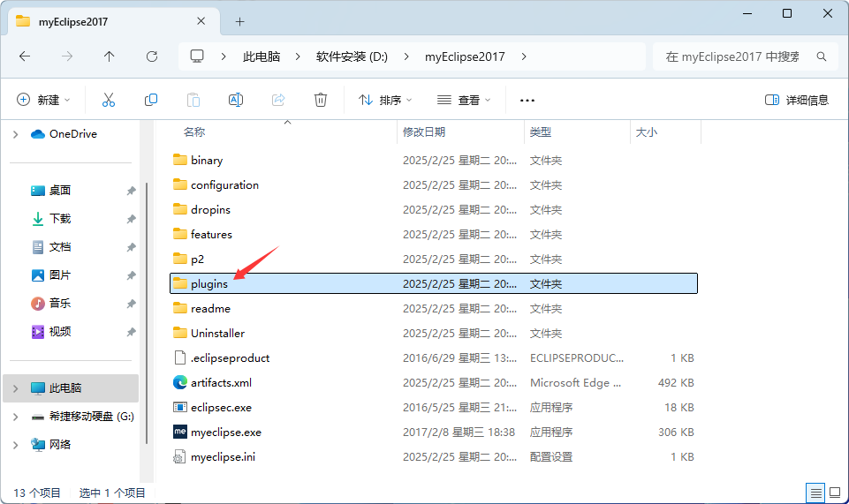Unpin 音乐 using its pin icon
Image resolution: width=849 pixels, height=504 pixels.
131,304
